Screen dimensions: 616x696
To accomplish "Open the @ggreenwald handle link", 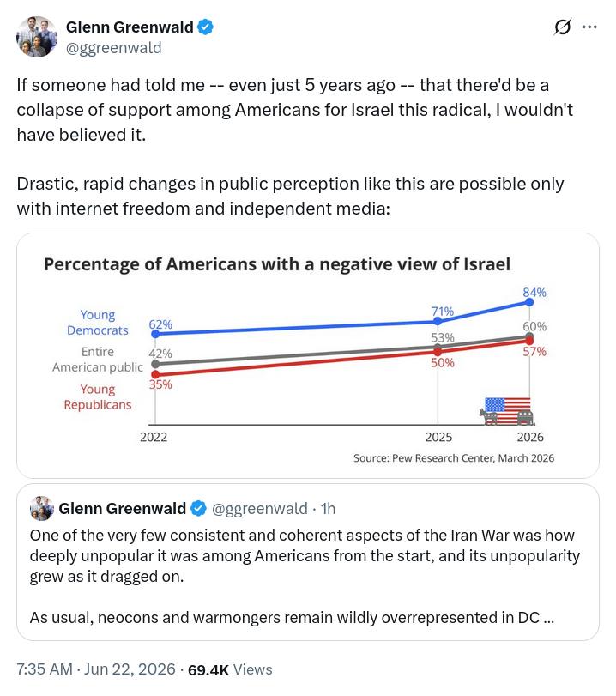I will coord(113,47).
